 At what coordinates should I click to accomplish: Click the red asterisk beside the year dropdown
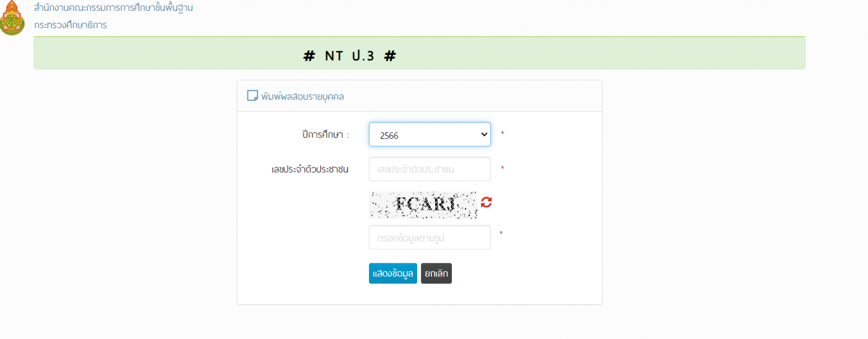point(502,134)
